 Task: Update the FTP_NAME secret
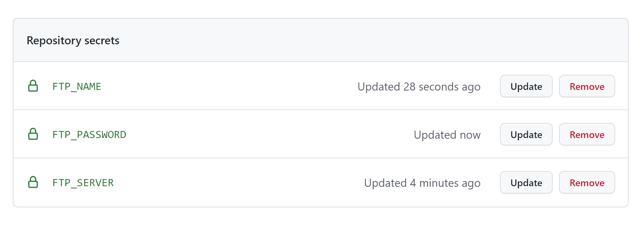pos(526,86)
